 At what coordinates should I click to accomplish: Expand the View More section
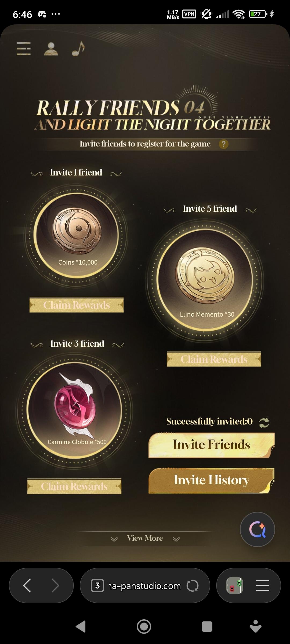pos(145,538)
